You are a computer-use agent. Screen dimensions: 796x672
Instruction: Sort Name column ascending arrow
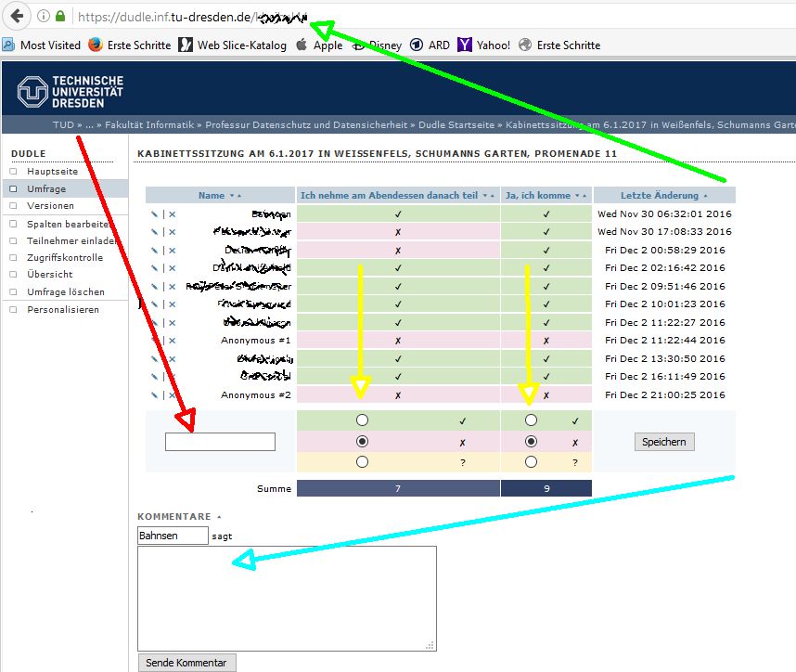tap(239, 196)
